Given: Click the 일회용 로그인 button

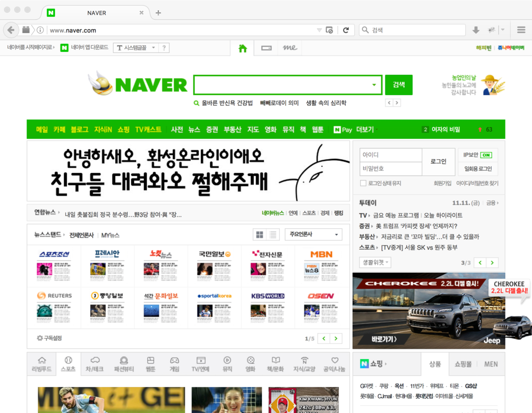Looking at the screenshot, I should 478,168.
